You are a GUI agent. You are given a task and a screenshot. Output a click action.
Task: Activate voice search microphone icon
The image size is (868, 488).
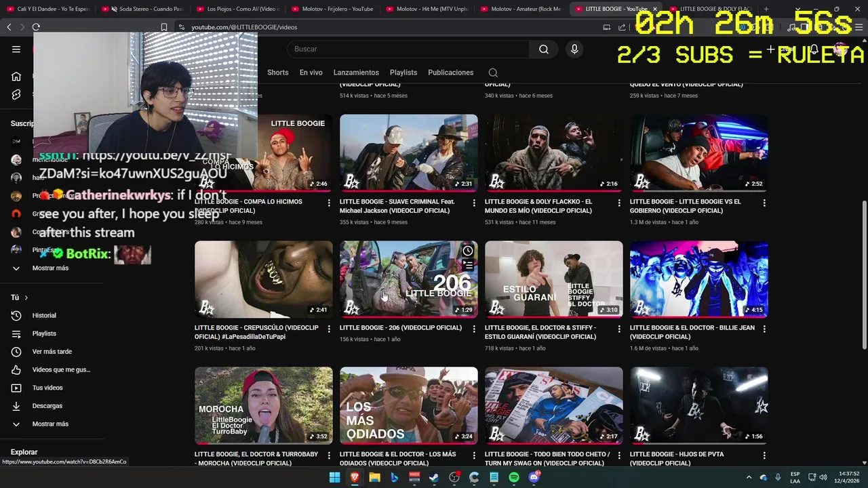[574, 49]
